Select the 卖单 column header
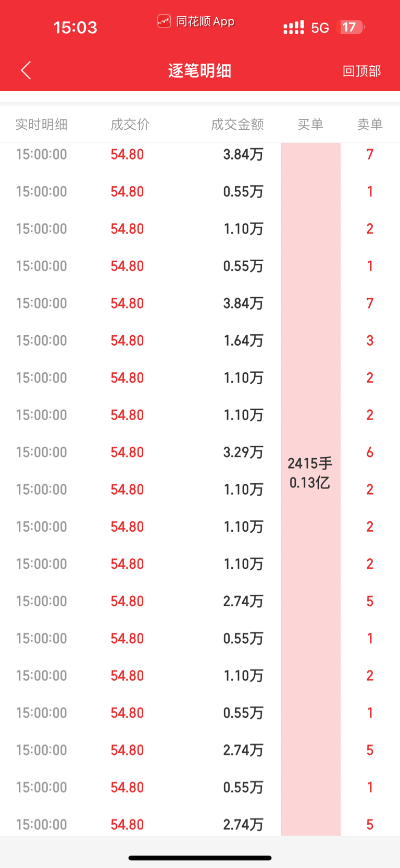This screenshot has height=868, width=400. (370, 125)
